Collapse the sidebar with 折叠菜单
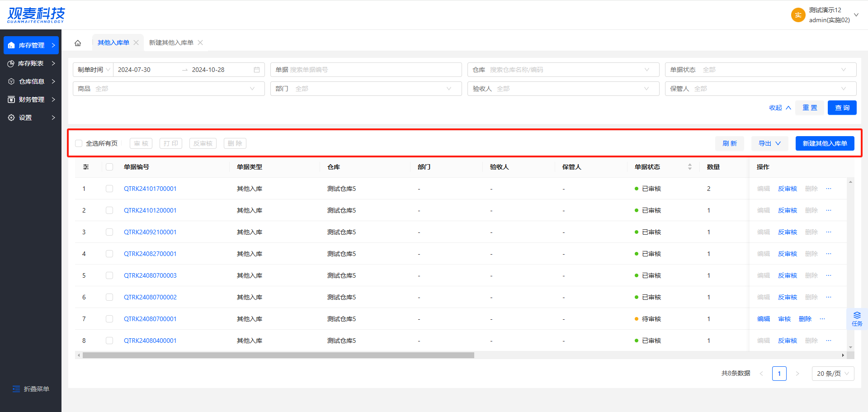This screenshot has height=412, width=868. tap(31, 389)
